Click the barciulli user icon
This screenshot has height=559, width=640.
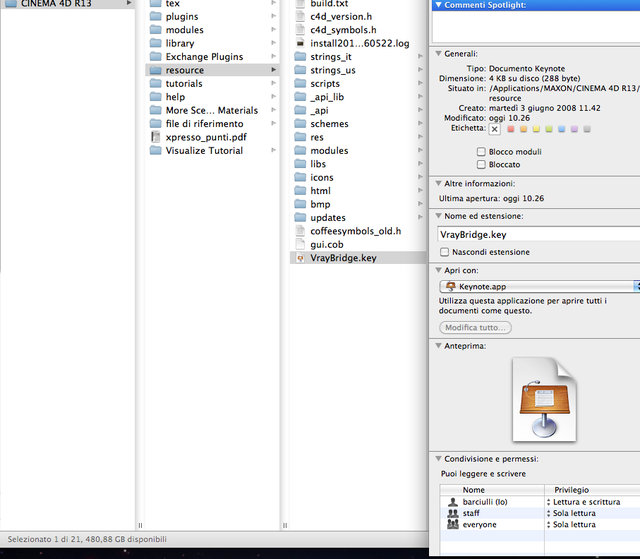pyautogui.click(x=453, y=502)
